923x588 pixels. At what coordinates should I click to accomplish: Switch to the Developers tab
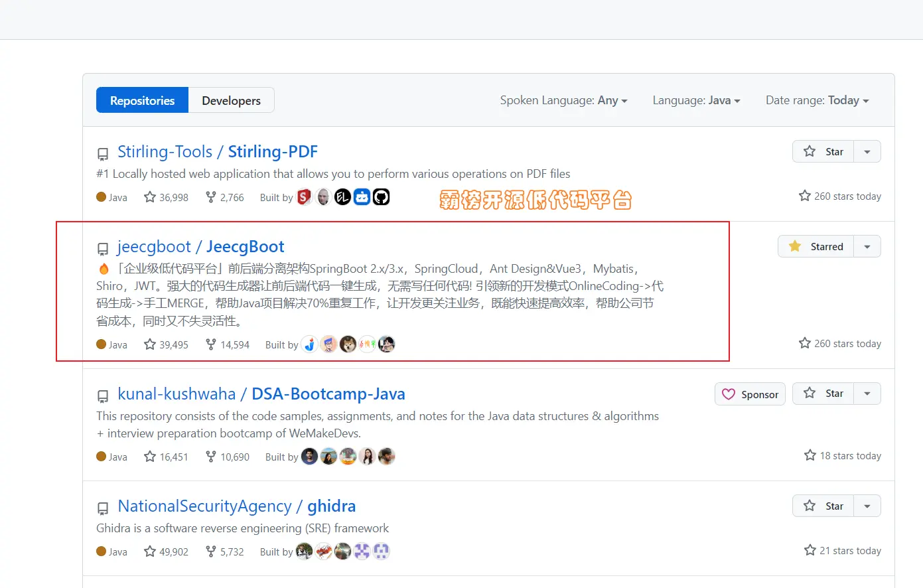(x=231, y=100)
